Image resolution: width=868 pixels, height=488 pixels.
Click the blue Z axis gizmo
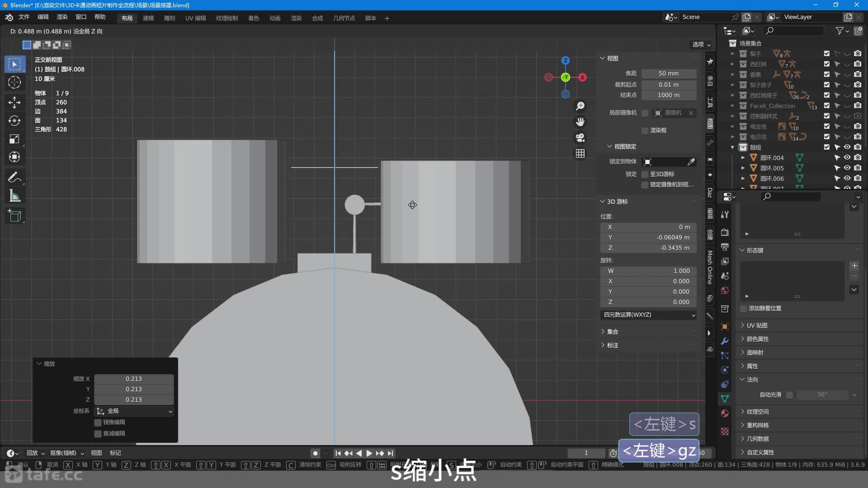tap(566, 60)
